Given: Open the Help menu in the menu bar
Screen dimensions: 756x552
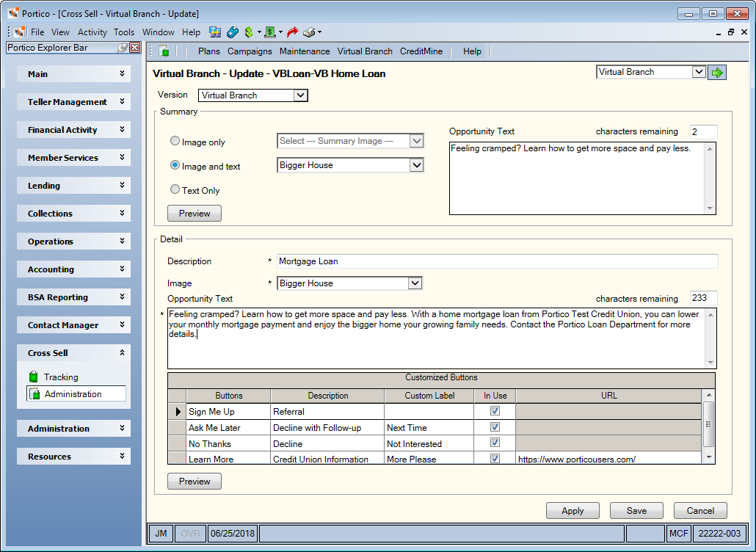Looking at the screenshot, I should click(x=191, y=32).
